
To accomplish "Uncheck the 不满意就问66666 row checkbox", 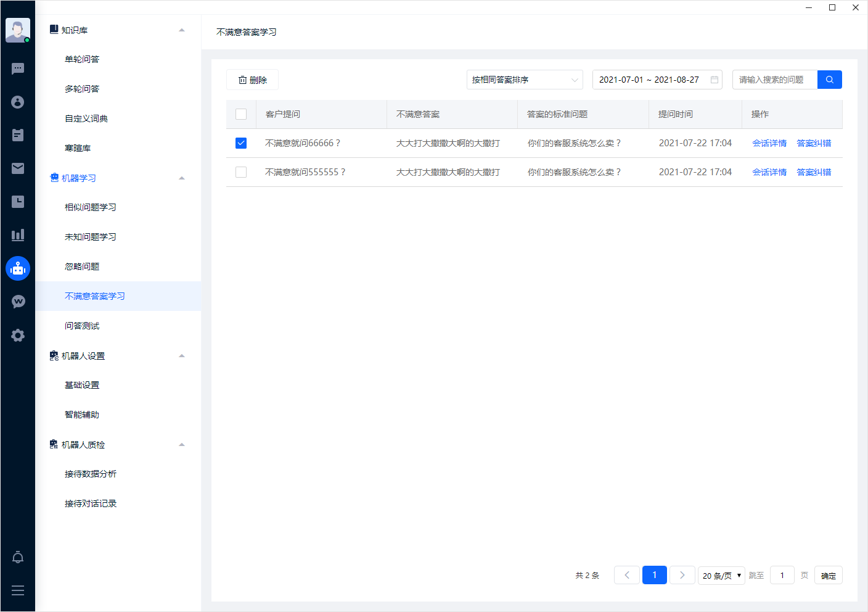I will pyautogui.click(x=241, y=143).
